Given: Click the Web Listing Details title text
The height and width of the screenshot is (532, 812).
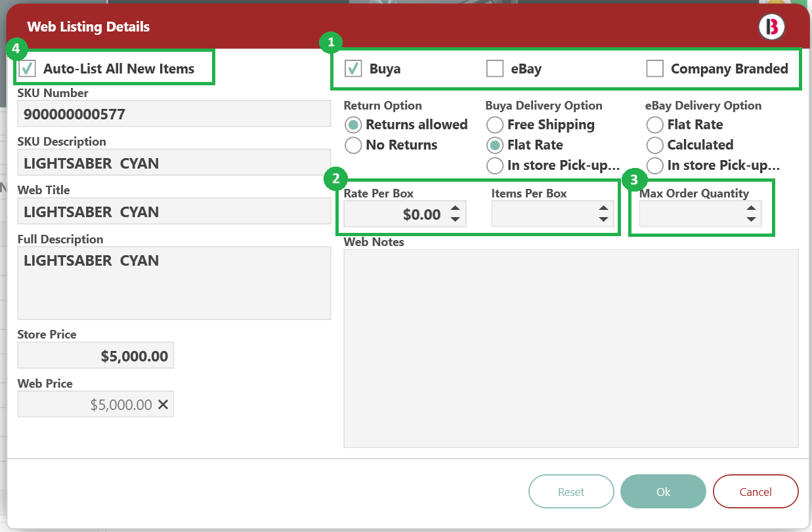Looking at the screenshot, I should click(89, 27).
